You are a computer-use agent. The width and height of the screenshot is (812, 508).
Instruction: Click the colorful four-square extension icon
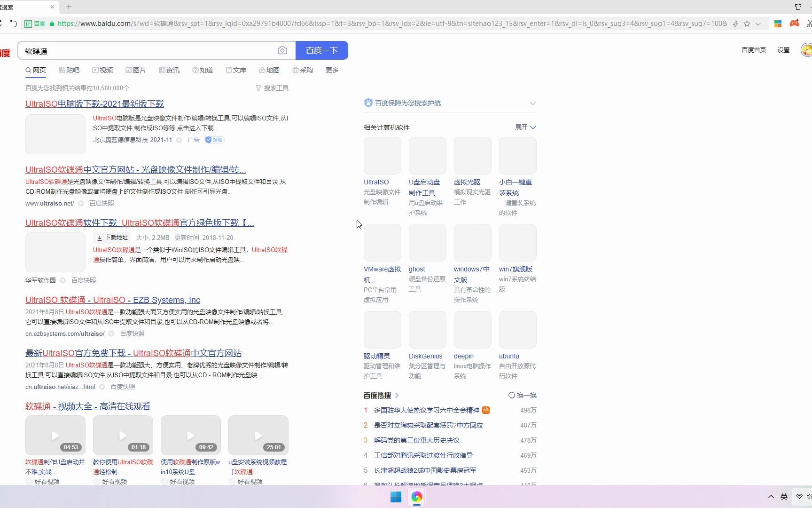click(x=778, y=24)
